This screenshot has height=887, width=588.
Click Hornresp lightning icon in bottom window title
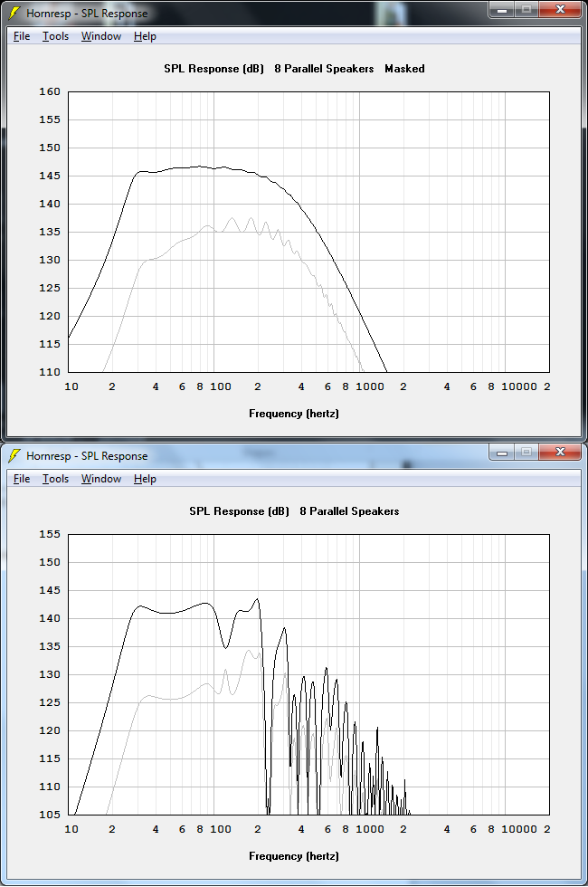tap(14, 455)
